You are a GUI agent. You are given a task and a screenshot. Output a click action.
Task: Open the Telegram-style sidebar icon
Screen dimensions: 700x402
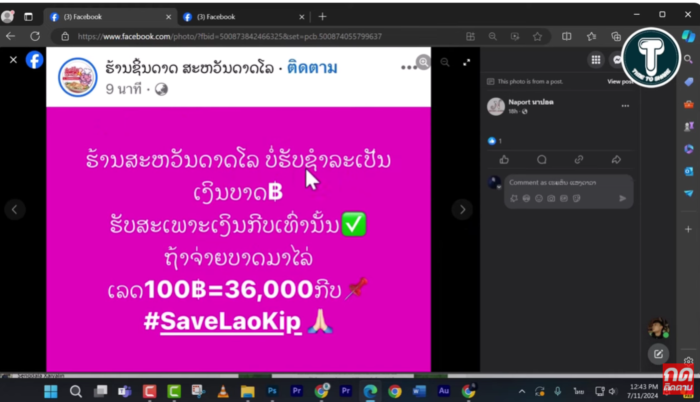pos(688,193)
